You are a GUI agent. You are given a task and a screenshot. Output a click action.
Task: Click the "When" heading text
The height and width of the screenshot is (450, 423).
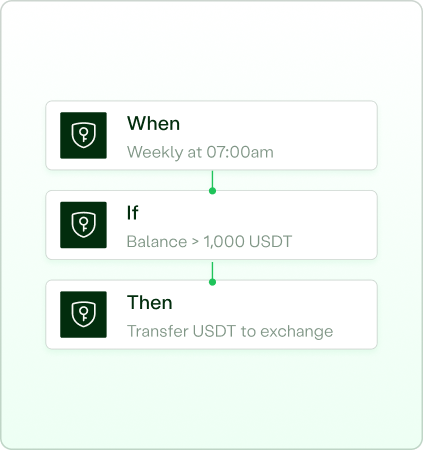click(153, 123)
